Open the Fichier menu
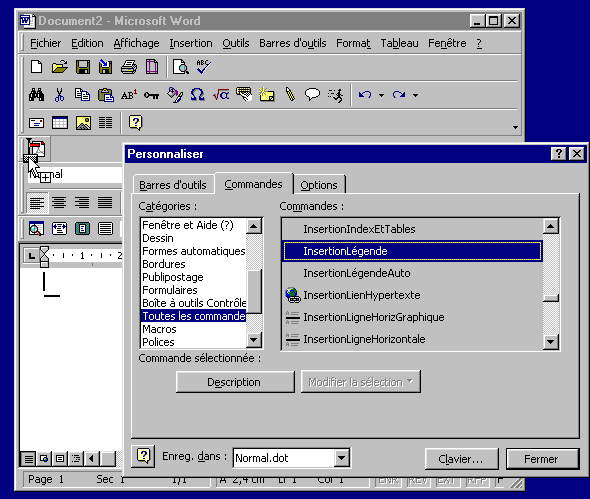This screenshot has width=590, height=499. [x=46, y=43]
